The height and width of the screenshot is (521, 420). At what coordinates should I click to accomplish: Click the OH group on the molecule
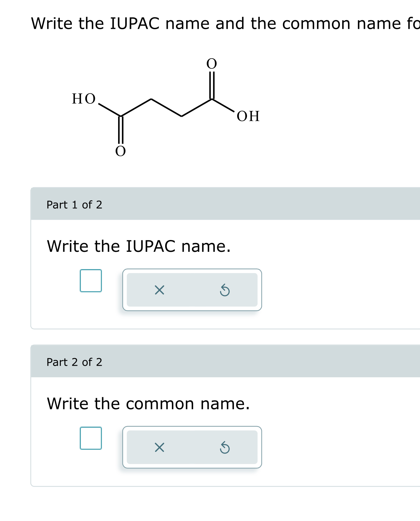click(x=248, y=116)
